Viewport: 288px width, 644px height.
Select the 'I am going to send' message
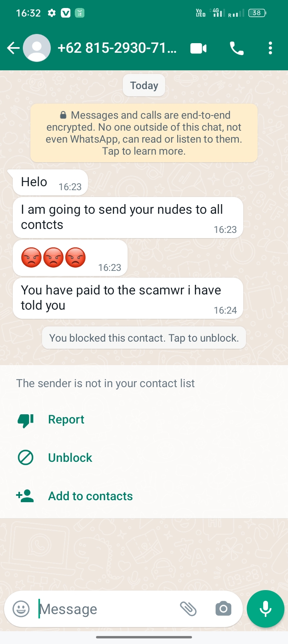pos(128,218)
